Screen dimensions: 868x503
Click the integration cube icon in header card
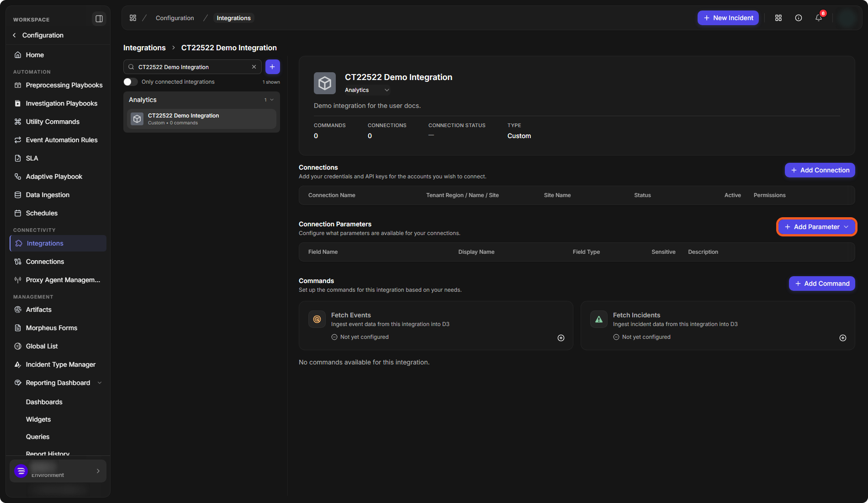click(325, 83)
